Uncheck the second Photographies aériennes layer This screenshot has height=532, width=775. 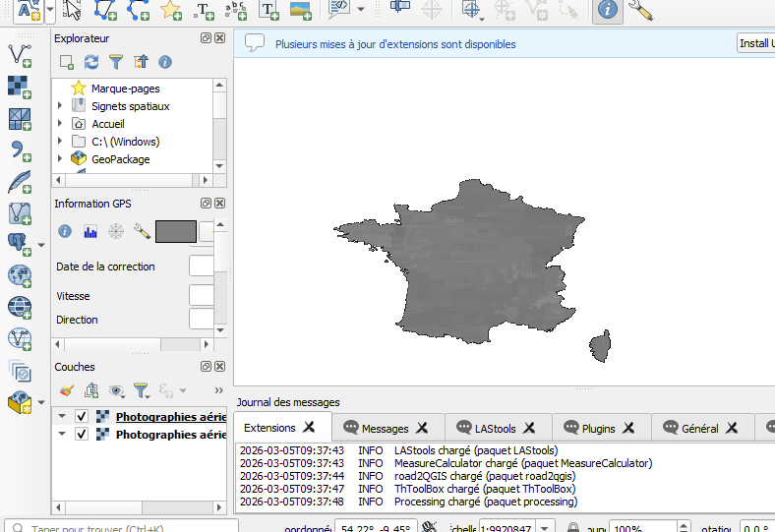point(82,434)
